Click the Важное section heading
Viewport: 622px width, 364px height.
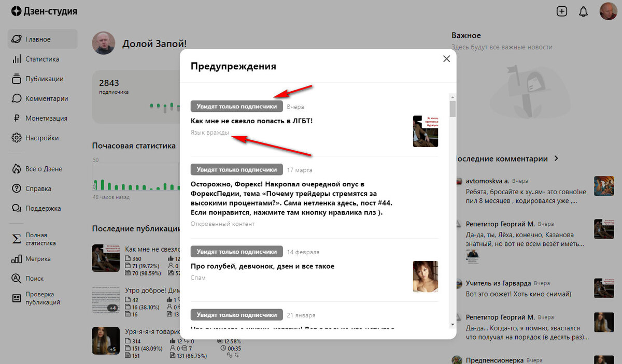tap(466, 35)
